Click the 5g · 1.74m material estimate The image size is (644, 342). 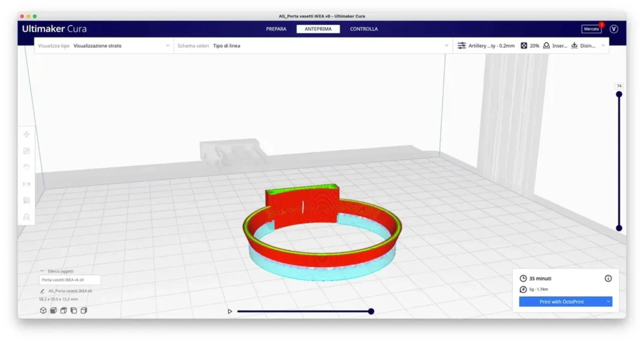click(x=538, y=289)
